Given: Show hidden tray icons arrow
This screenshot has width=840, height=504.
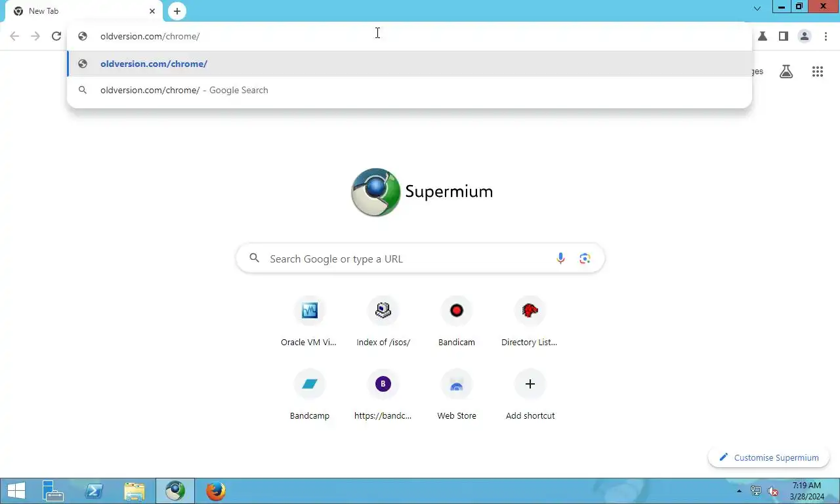Looking at the screenshot, I should [740, 491].
